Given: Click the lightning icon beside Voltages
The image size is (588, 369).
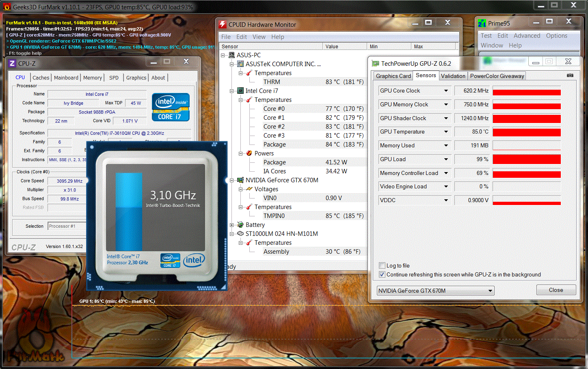Looking at the screenshot, I should coord(249,189).
